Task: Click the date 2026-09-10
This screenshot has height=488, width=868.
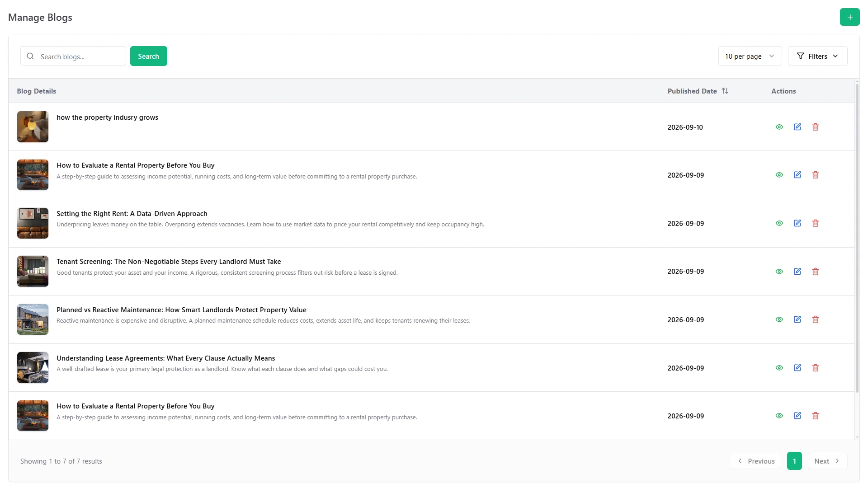Action: (x=685, y=127)
